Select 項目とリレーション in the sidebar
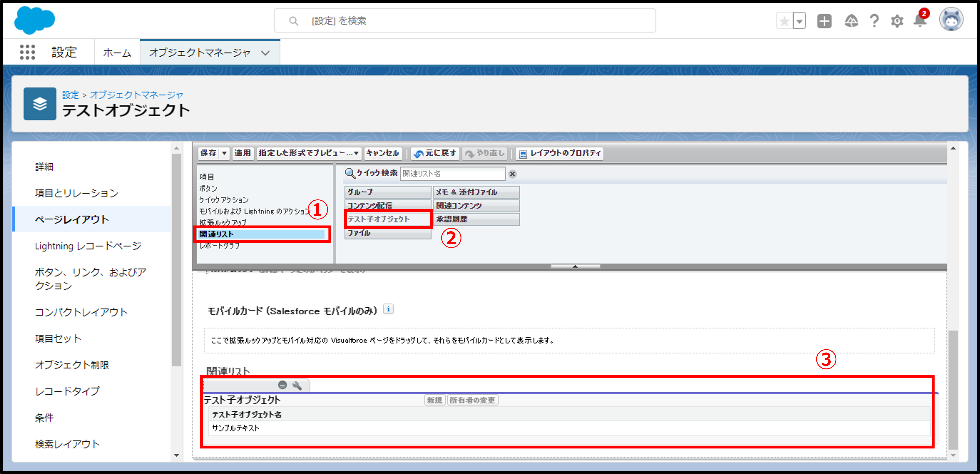 pos(77,193)
